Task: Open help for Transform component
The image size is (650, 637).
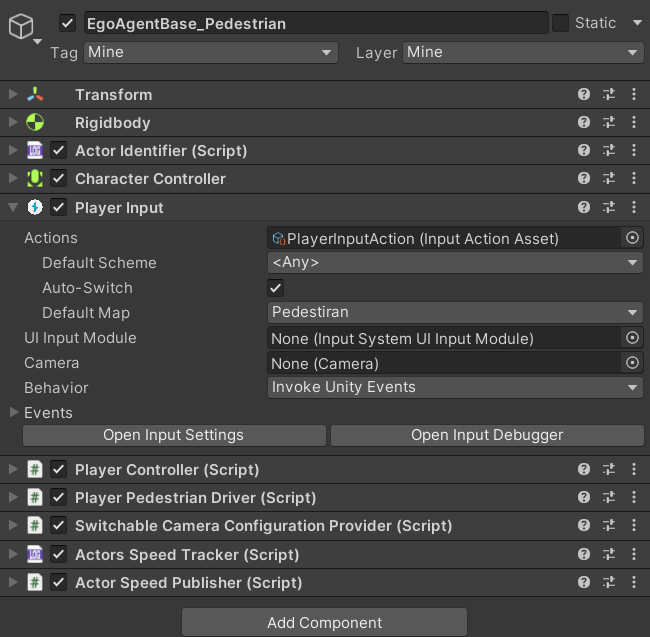Action: click(584, 94)
